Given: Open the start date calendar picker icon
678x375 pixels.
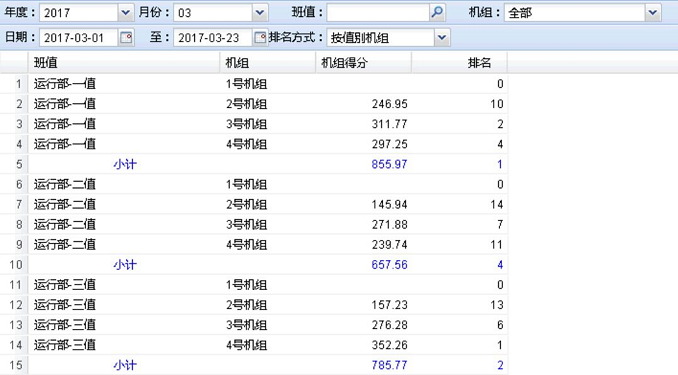Looking at the screenshot, I should 126,38.
